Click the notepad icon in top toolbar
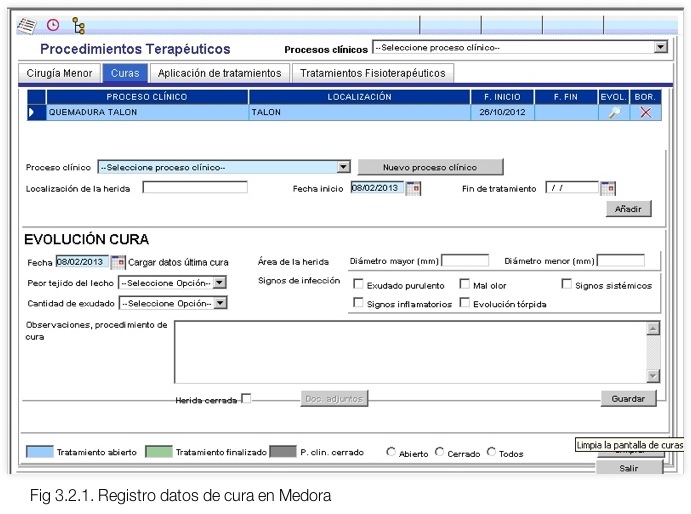This screenshot has width=691, height=514. click(x=27, y=25)
